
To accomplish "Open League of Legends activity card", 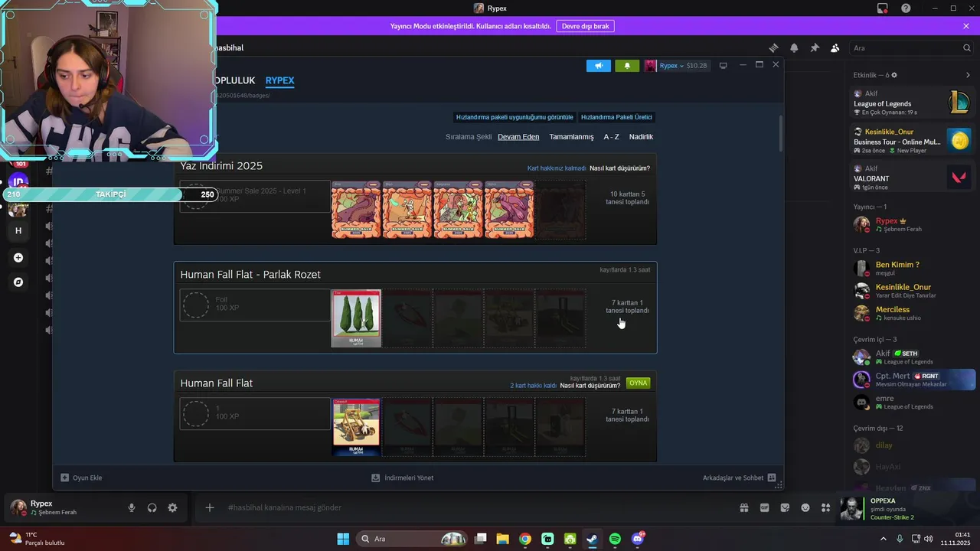I will pos(913,102).
